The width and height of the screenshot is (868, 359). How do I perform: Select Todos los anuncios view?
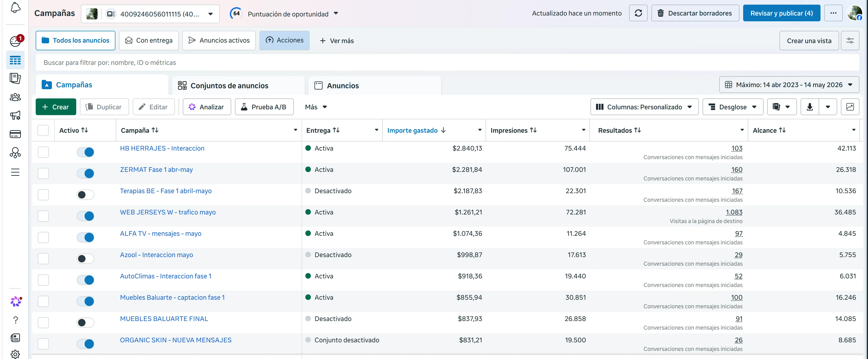(x=76, y=40)
